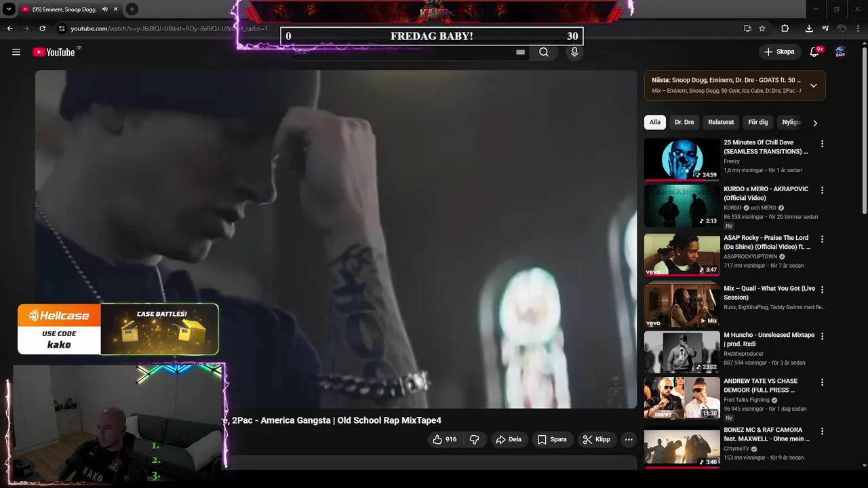
Task: Open the browser extensions puzzle icon
Action: [785, 28]
